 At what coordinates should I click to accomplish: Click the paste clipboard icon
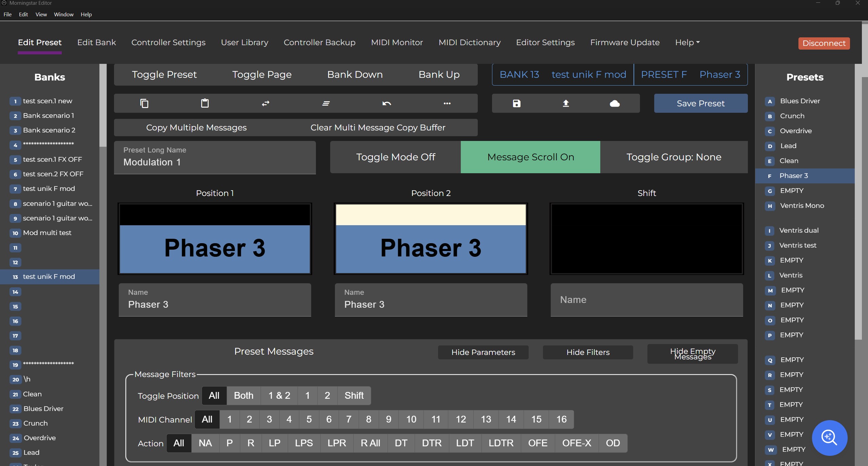(205, 103)
